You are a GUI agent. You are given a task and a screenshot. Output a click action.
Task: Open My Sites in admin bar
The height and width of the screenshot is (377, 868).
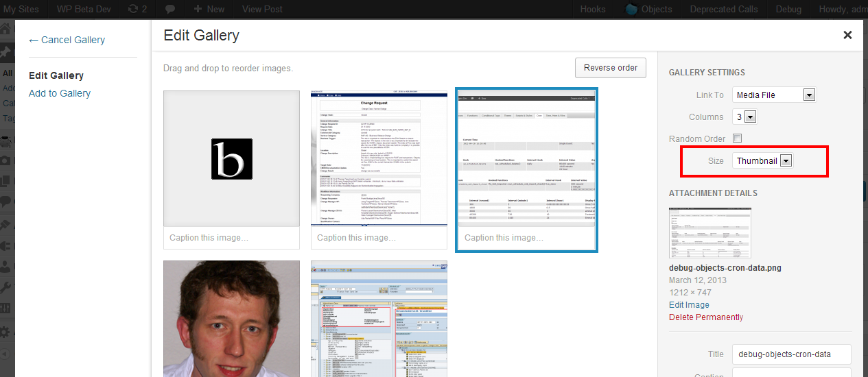(x=21, y=9)
